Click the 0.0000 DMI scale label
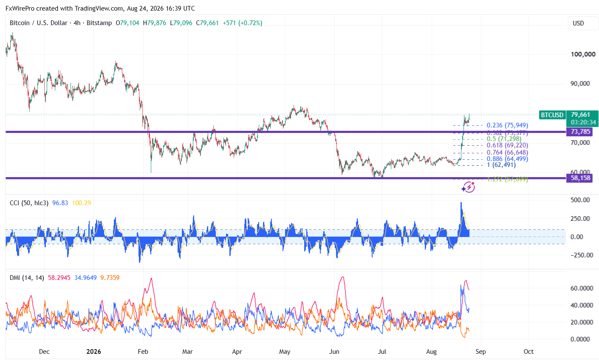This screenshot has height=364, width=599. pos(580,339)
